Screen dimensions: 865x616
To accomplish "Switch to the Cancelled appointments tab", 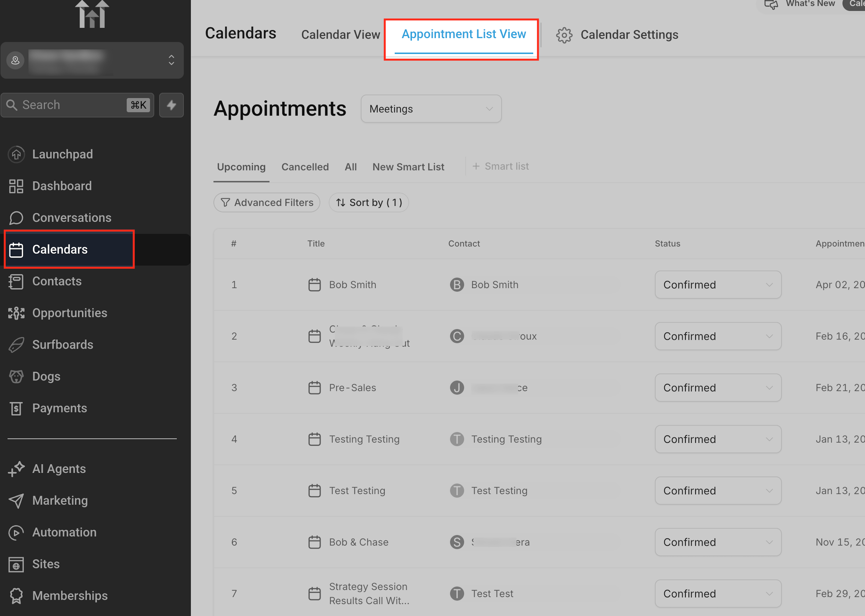I will pos(305,167).
